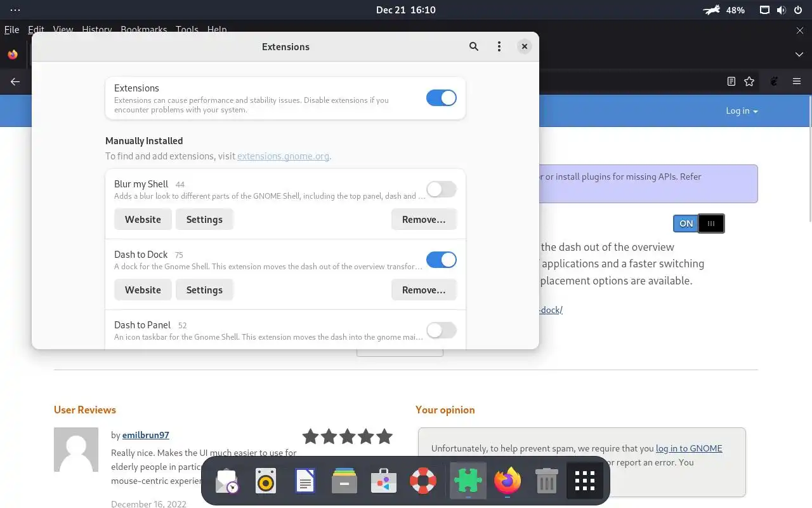Open the Tools menu in Firefox

pyautogui.click(x=187, y=29)
